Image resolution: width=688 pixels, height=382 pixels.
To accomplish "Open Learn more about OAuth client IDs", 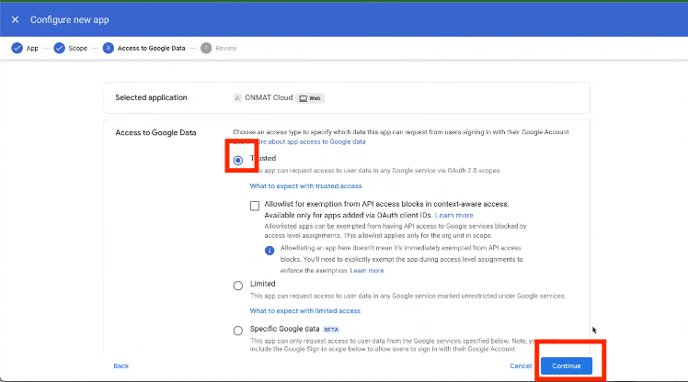I will point(454,215).
